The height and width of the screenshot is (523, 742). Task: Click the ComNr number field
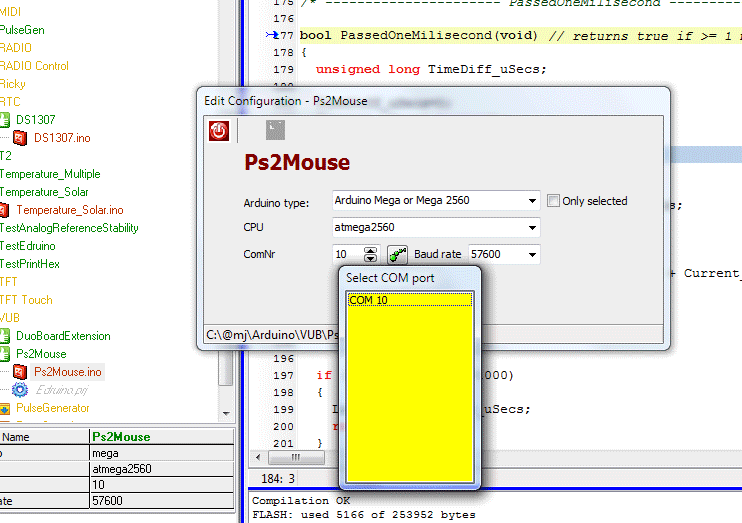coord(348,255)
